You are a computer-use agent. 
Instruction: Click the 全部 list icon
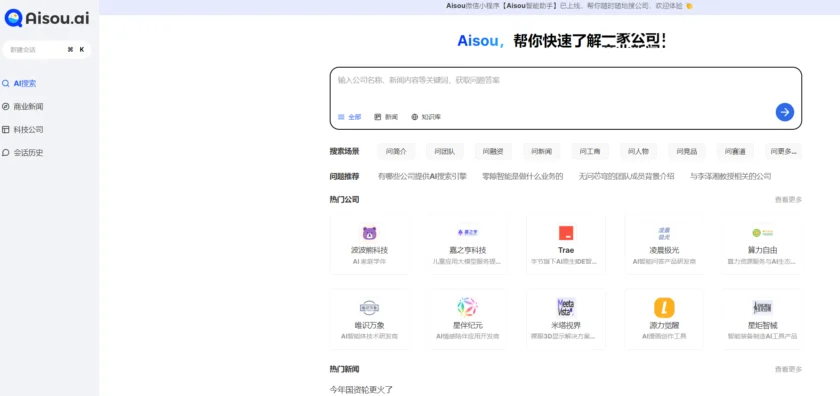click(341, 117)
